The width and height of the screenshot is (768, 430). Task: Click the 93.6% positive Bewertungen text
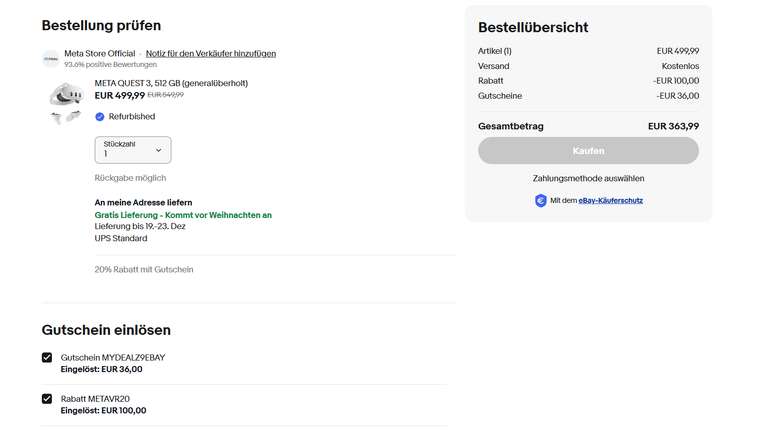tap(111, 65)
